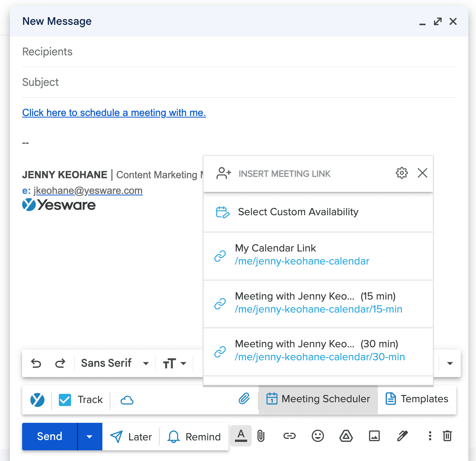Click the cloud sync icon next to Track
This screenshot has height=461, width=476.
126,400
